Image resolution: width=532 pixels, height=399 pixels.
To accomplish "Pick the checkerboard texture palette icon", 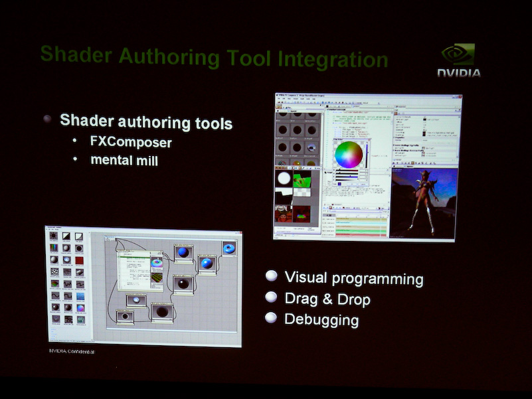I will [54, 272].
